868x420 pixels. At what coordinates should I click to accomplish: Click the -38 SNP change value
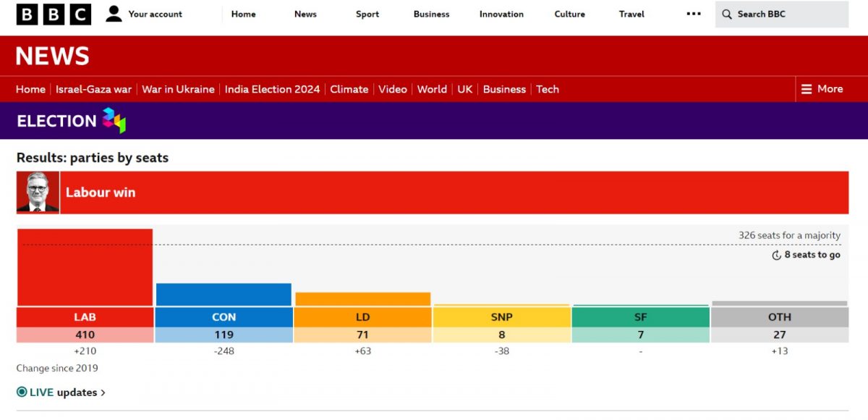coord(501,351)
